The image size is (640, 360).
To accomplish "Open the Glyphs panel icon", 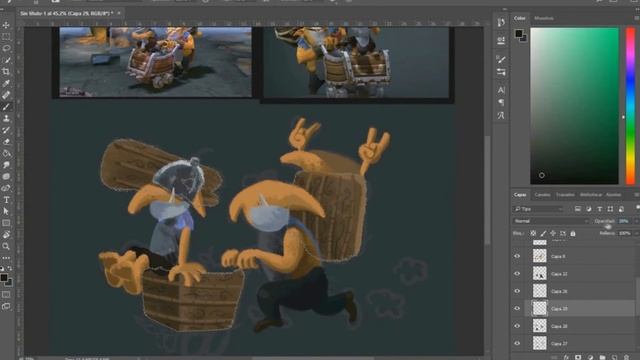I will 501,116.
